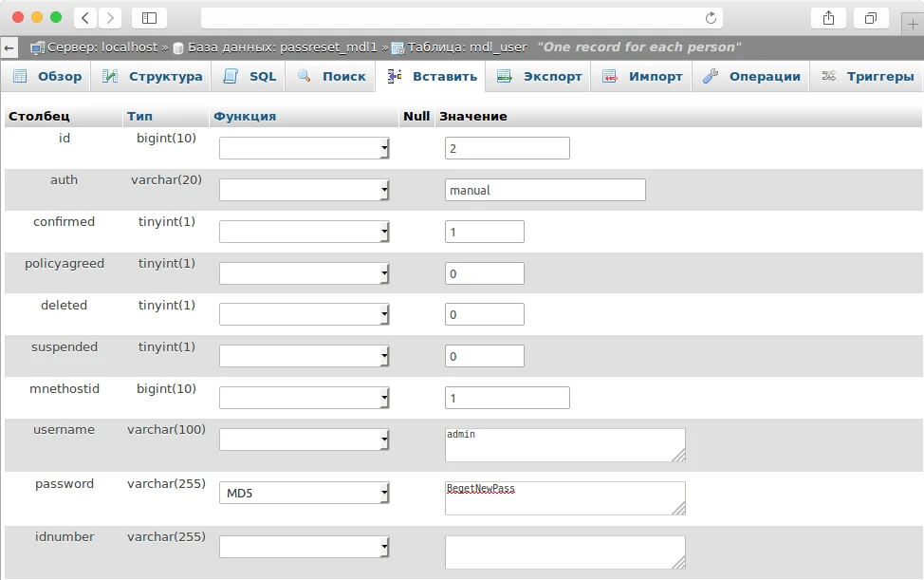Click the password value field containing BegetNewPass
The image size is (924, 580).
pyautogui.click(x=564, y=497)
